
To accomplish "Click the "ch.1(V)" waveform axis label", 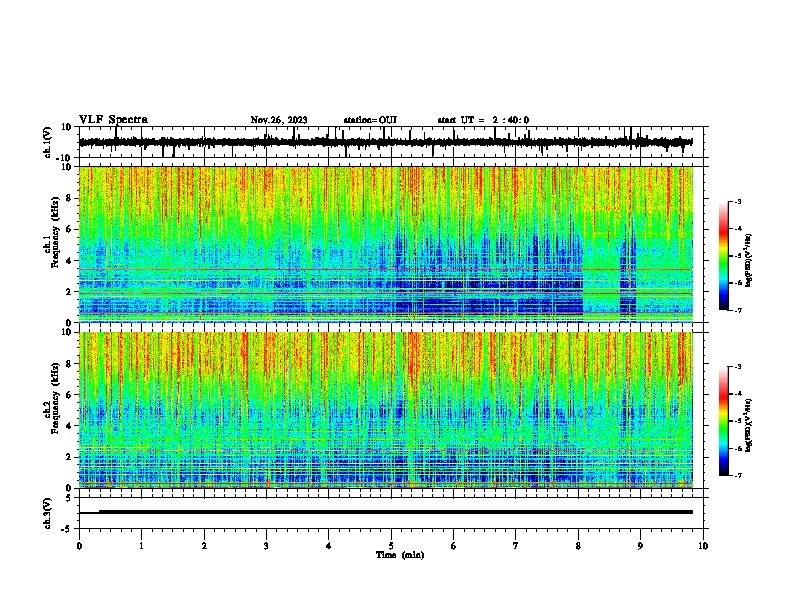I will 47,142.
